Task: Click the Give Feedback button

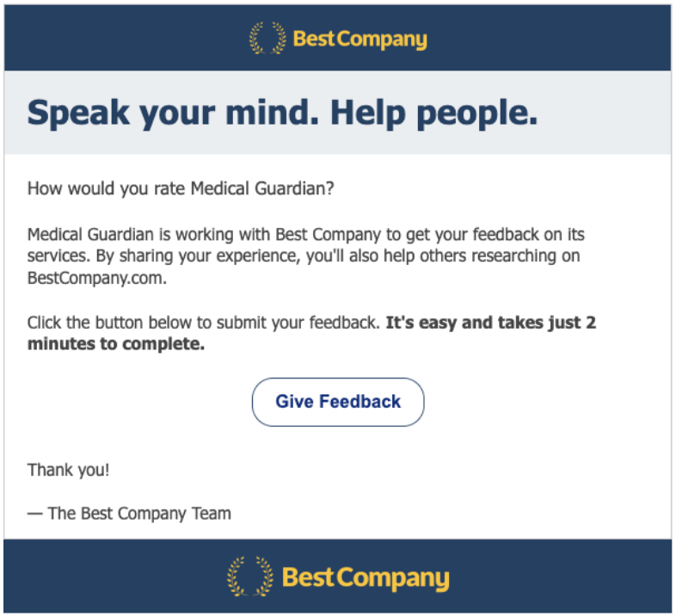Action: (x=338, y=402)
